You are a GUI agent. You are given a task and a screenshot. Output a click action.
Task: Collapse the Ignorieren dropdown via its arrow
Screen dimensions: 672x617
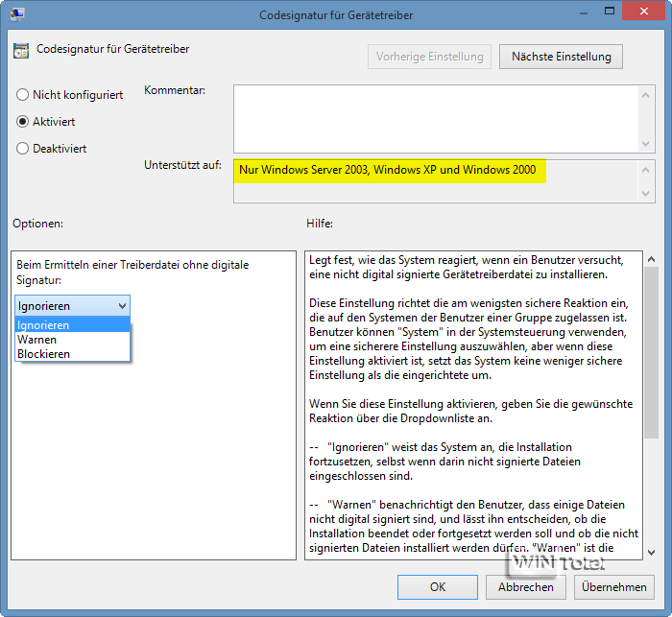pyautogui.click(x=121, y=306)
